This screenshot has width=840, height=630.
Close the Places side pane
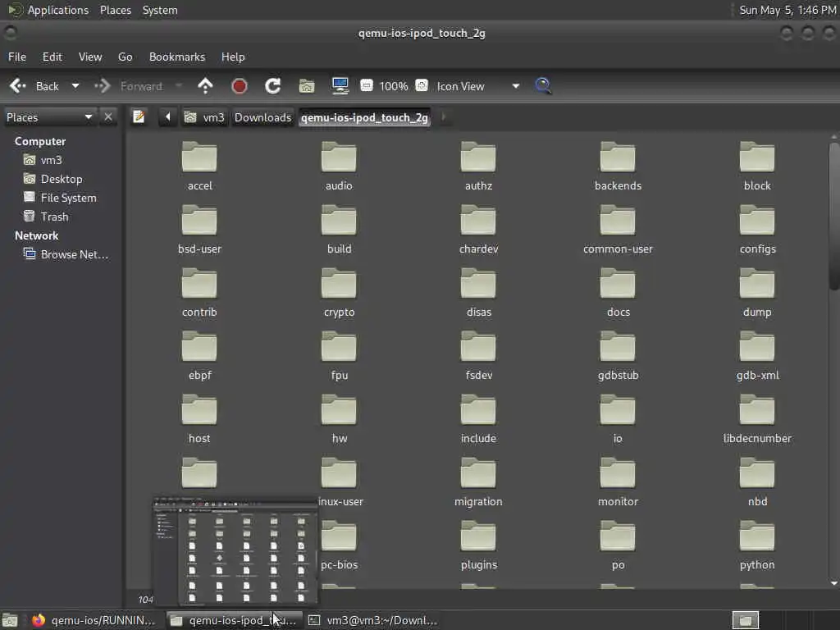pyautogui.click(x=108, y=116)
